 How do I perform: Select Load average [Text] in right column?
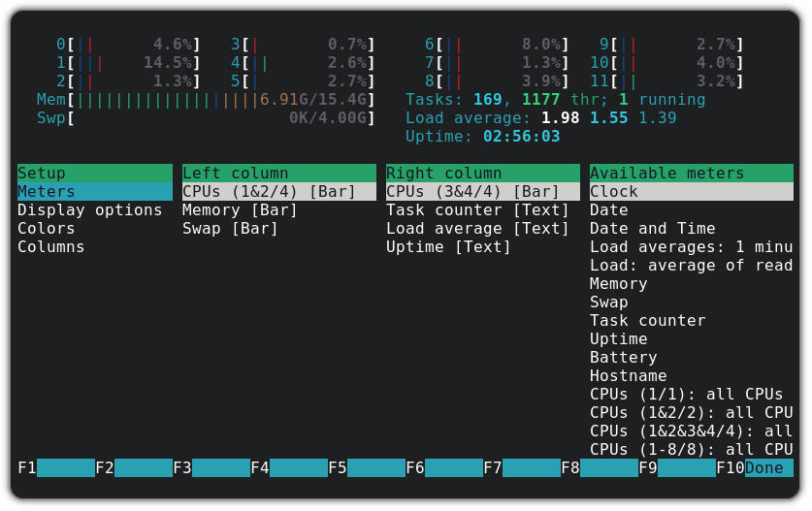pyautogui.click(x=478, y=229)
